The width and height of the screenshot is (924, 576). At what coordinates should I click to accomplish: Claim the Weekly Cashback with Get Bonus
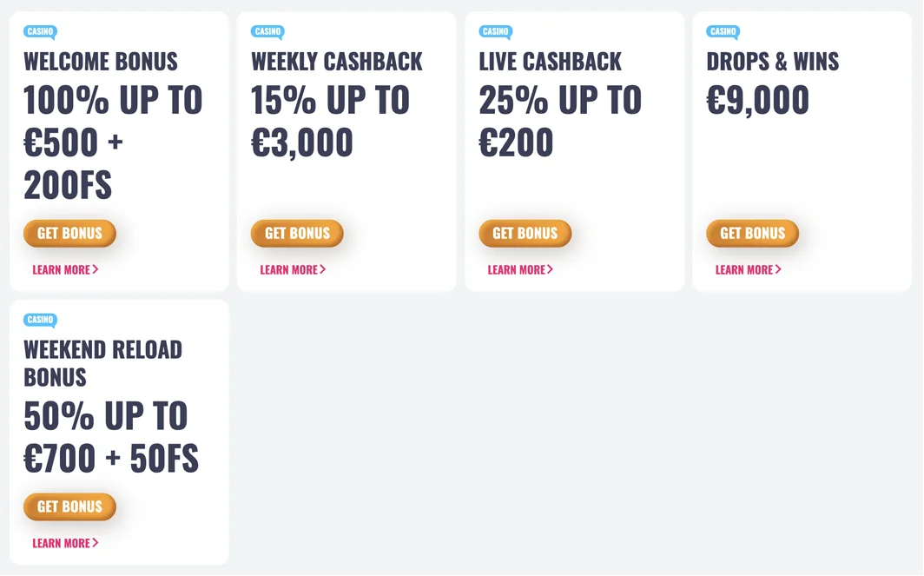tap(297, 234)
